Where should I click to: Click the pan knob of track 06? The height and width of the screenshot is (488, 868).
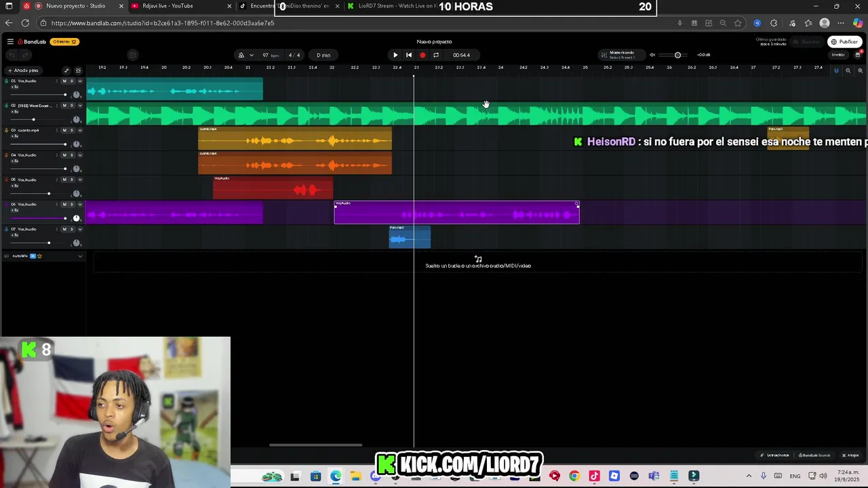77,218
